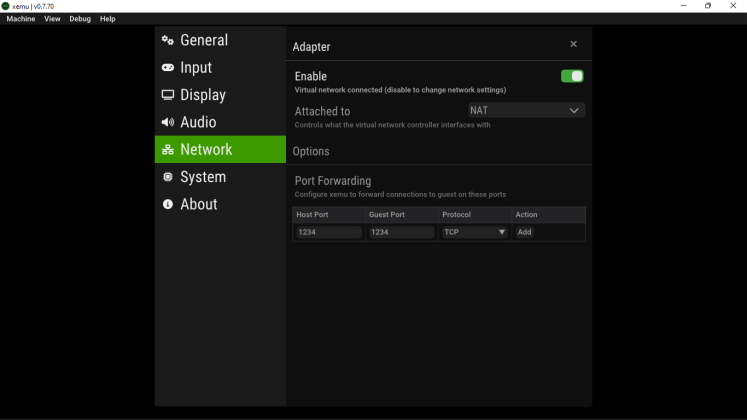747x420 pixels.
Task: Click the Input gamepad icon
Action: coord(168,68)
